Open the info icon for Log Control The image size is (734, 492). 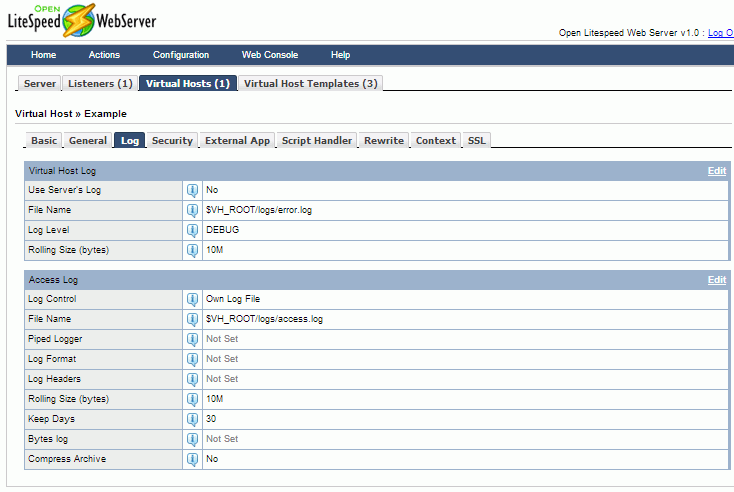click(192, 299)
